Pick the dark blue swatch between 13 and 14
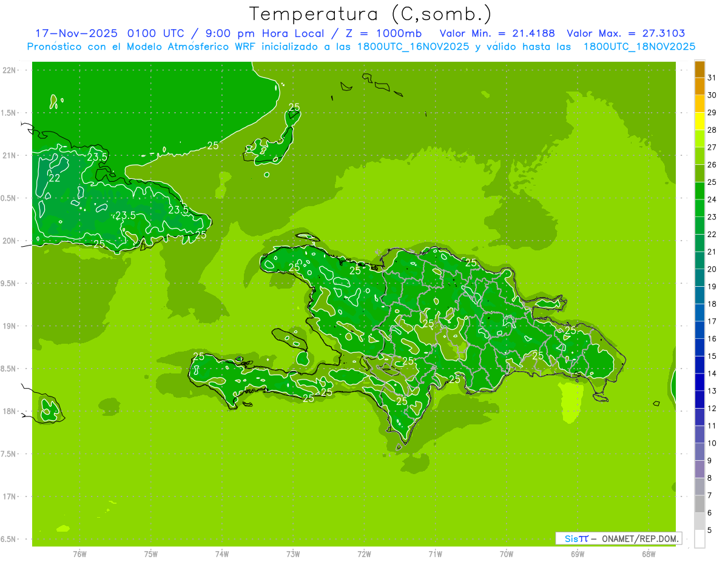 pyautogui.click(x=699, y=383)
